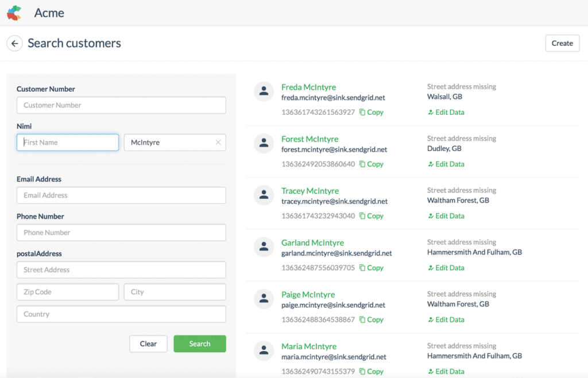Focus the First Name input field
Viewport: 588px width, 378px height.
coord(68,142)
